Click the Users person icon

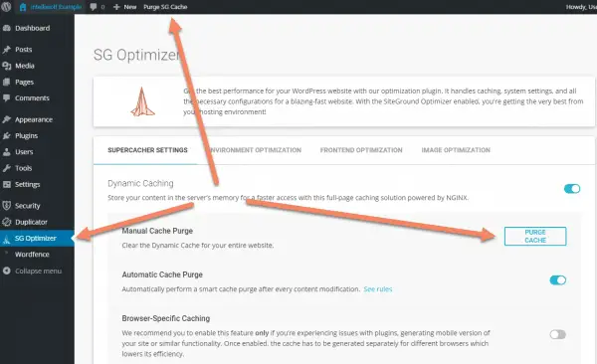[7, 152]
